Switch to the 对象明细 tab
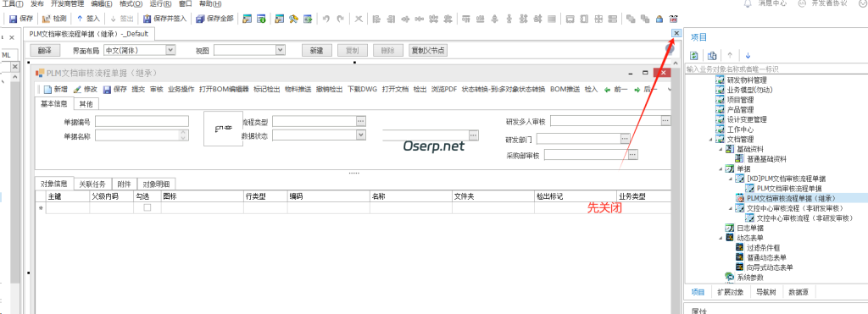The height and width of the screenshot is (314, 868). (156, 185)
